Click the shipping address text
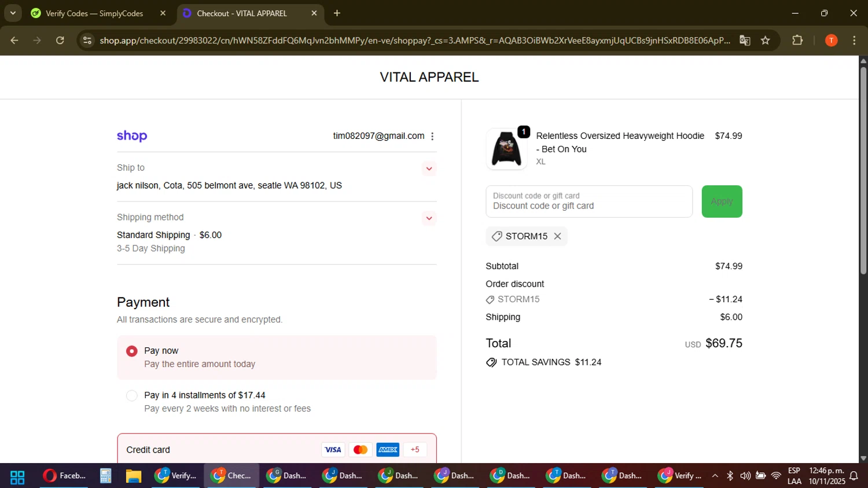This screenshot has width=868, height=488. coord(229,186)
